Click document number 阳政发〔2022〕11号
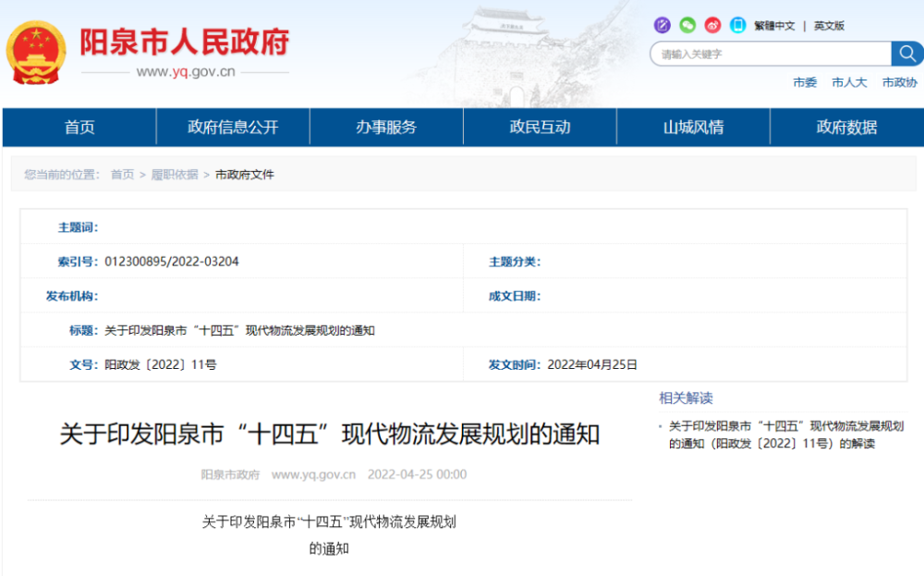 click(x=160, y=365)
